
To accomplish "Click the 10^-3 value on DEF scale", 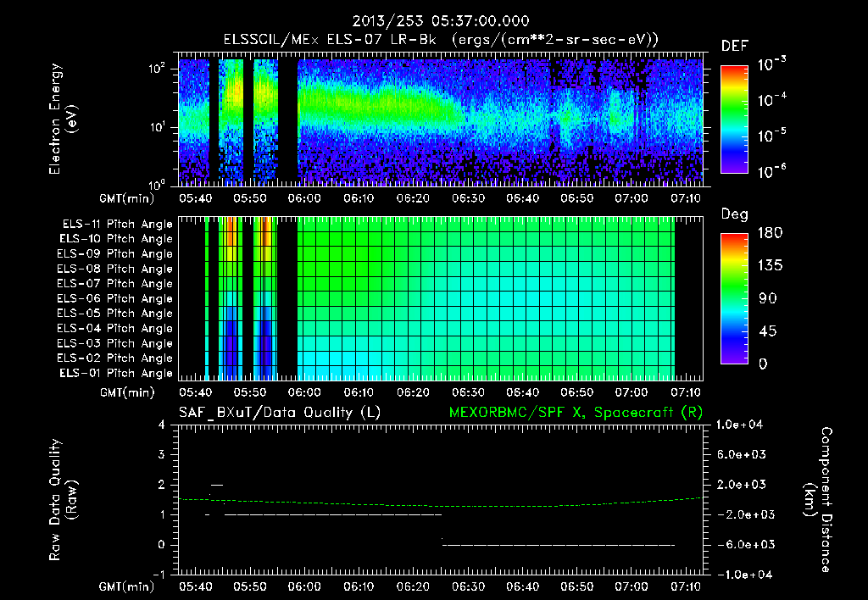I will [771, 64].
